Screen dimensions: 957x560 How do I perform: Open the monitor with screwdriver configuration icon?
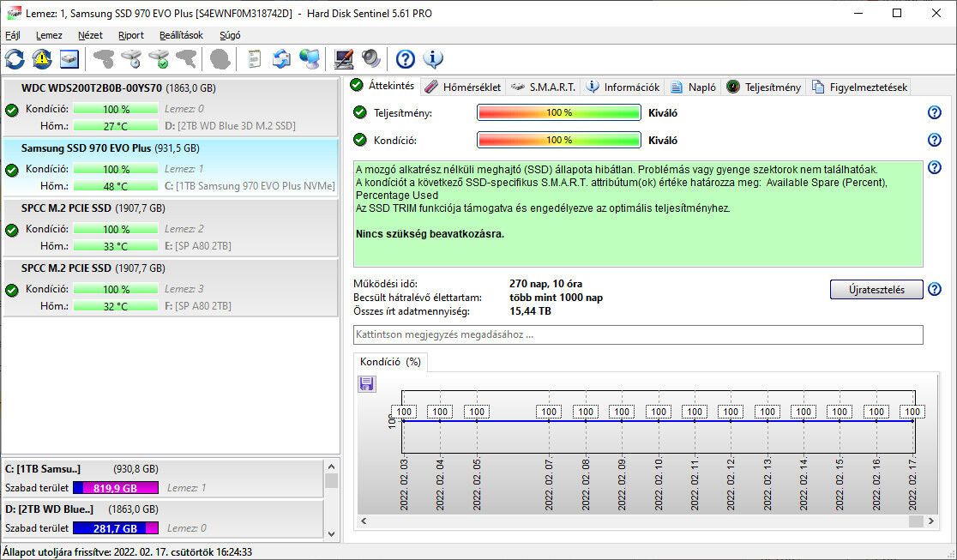[x=344, y=59]
